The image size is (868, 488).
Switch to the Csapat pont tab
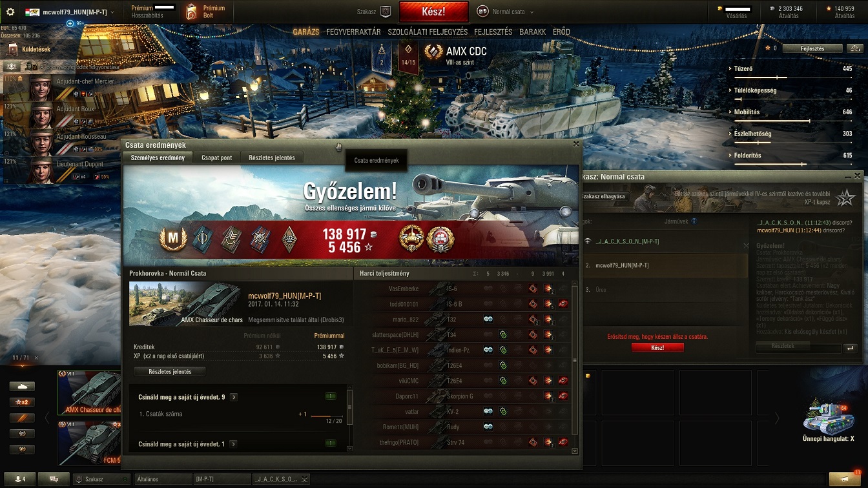coord(216,158)
